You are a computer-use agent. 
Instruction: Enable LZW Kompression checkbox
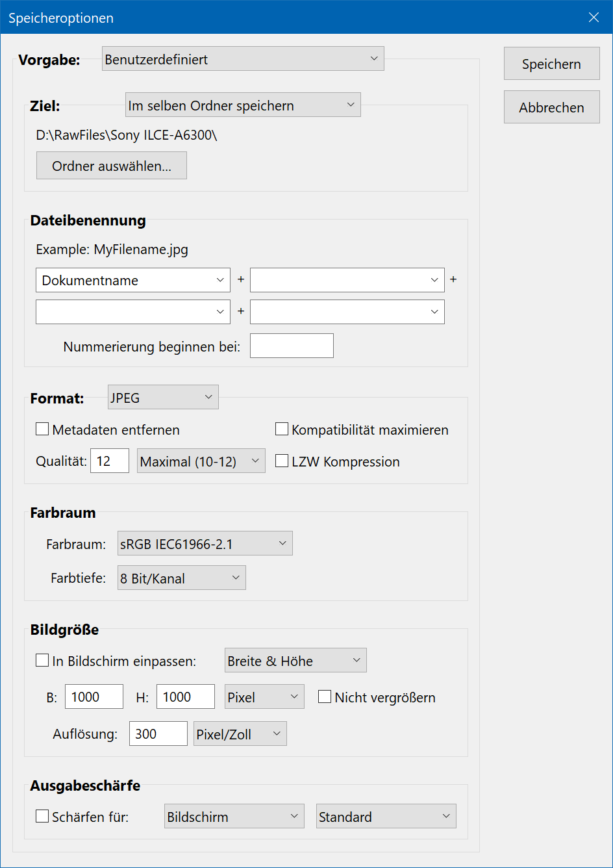point(282,461)
